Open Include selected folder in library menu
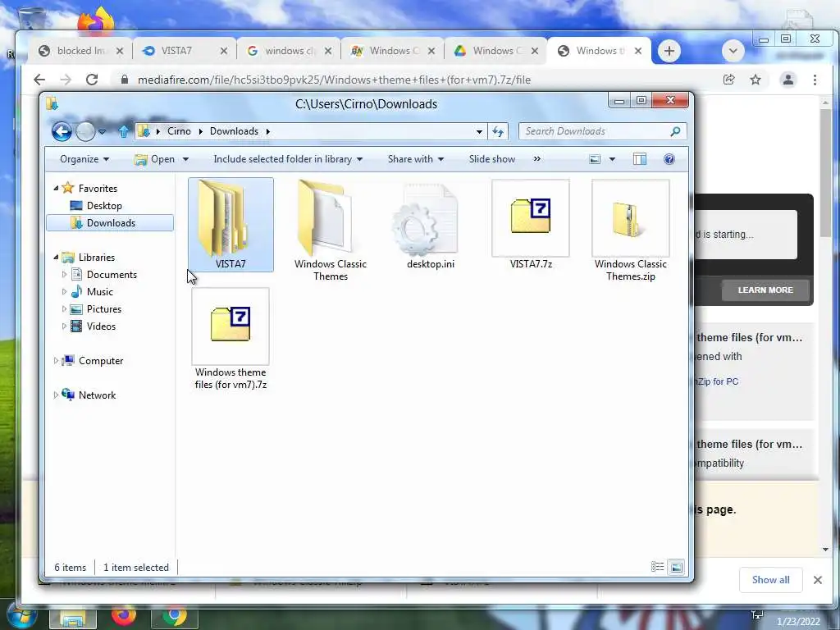This screenshot has height=630, width=840. click(x=288, y=159)
